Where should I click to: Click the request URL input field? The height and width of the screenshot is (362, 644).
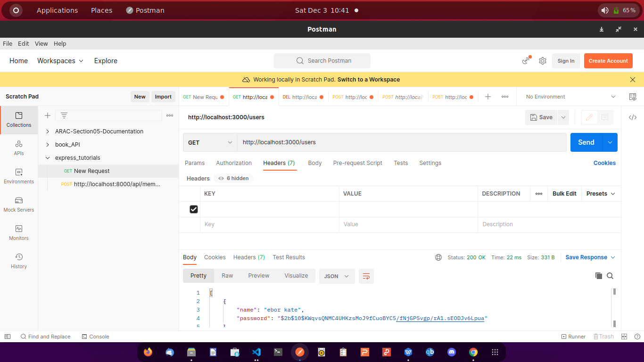401,142
